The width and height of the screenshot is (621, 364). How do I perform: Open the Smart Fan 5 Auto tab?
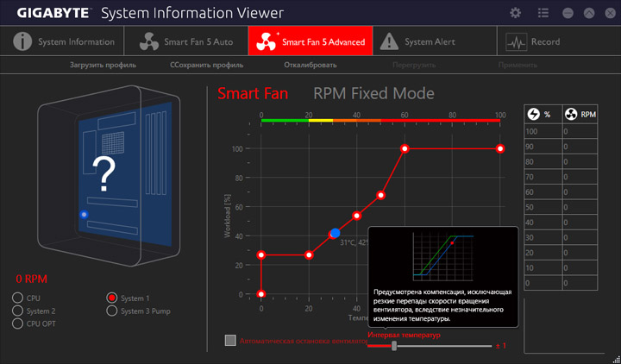186,41
